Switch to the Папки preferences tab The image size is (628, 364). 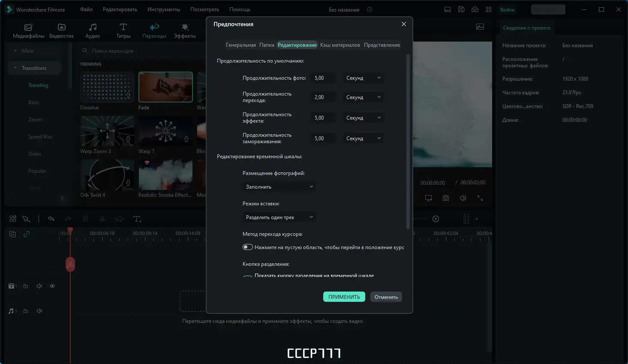267,45
